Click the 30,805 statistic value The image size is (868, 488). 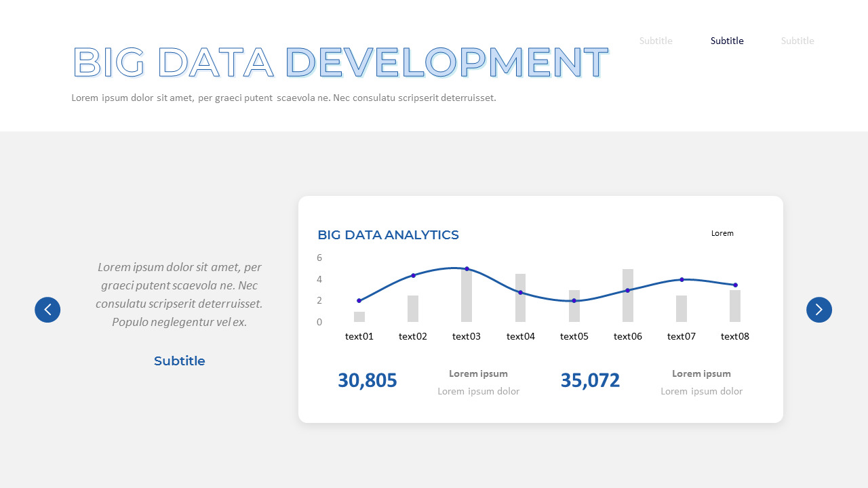pyautogui.click(x=368, y=380)
